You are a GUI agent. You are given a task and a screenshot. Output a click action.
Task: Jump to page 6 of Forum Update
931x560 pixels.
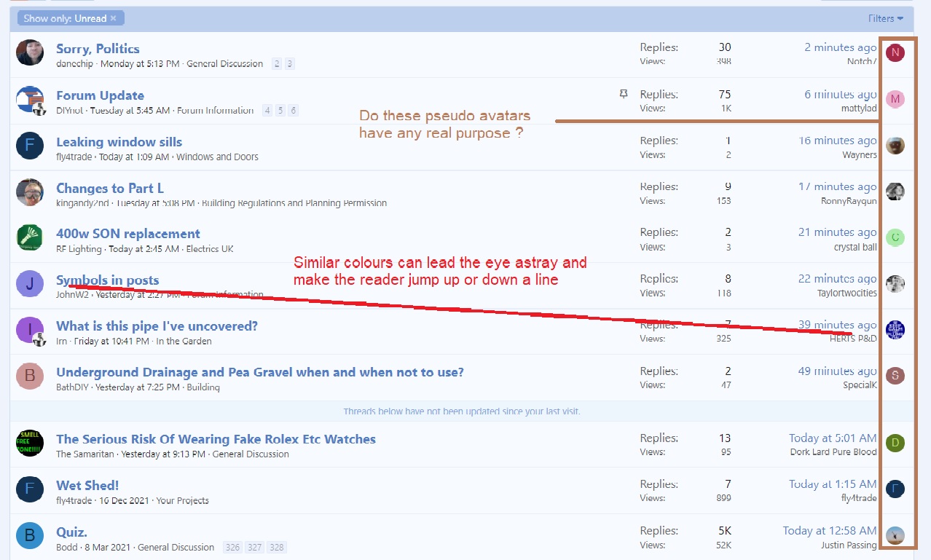click(x=293, y=111)
